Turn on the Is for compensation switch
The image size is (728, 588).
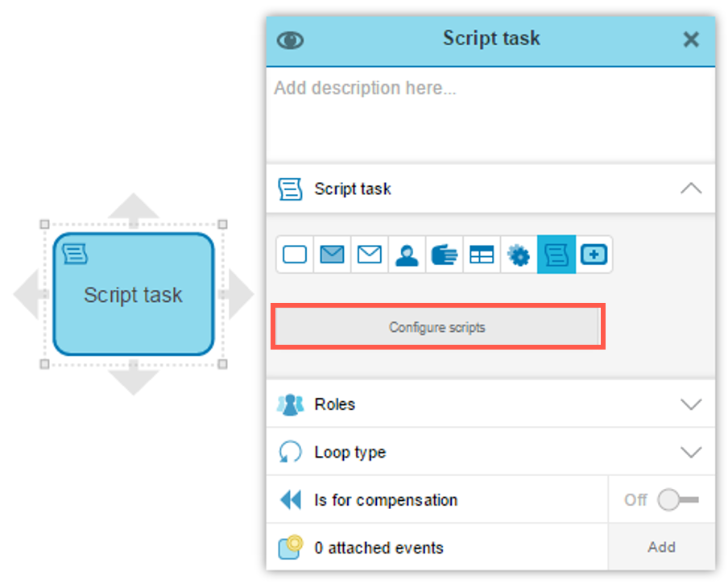677,500
